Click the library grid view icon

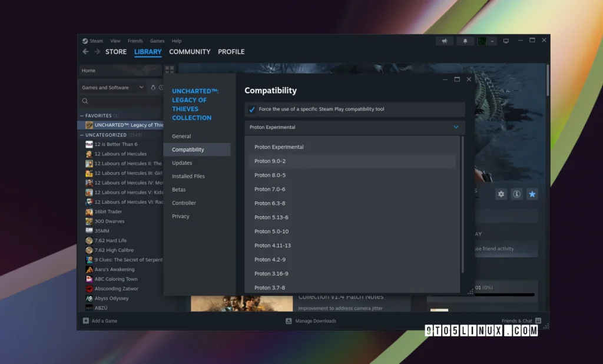(169, 70)
